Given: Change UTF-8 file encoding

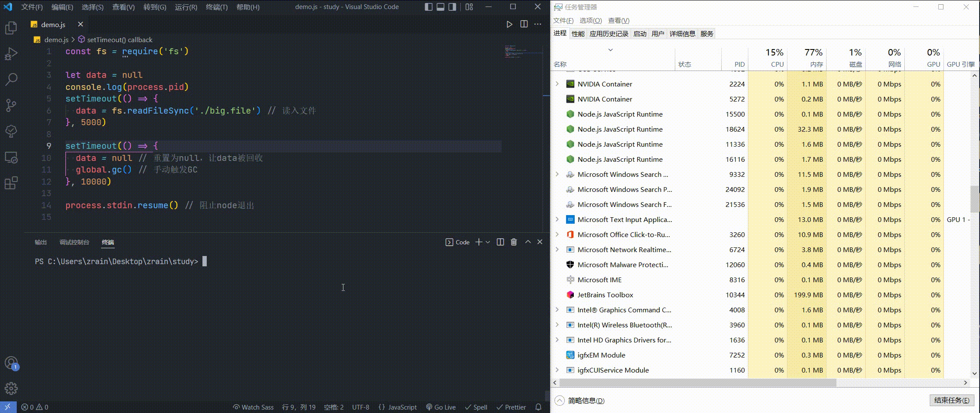Looking at the screenshot, I should [361, 407].
